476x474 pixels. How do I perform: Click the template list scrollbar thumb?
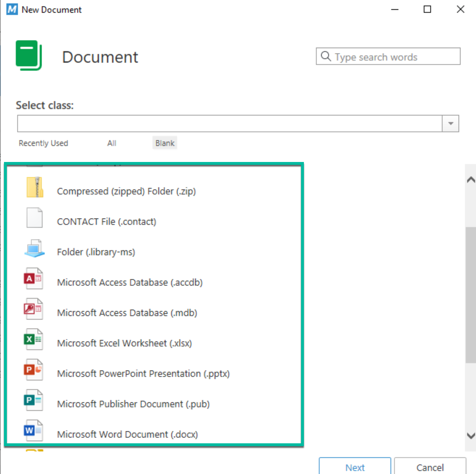471,295
